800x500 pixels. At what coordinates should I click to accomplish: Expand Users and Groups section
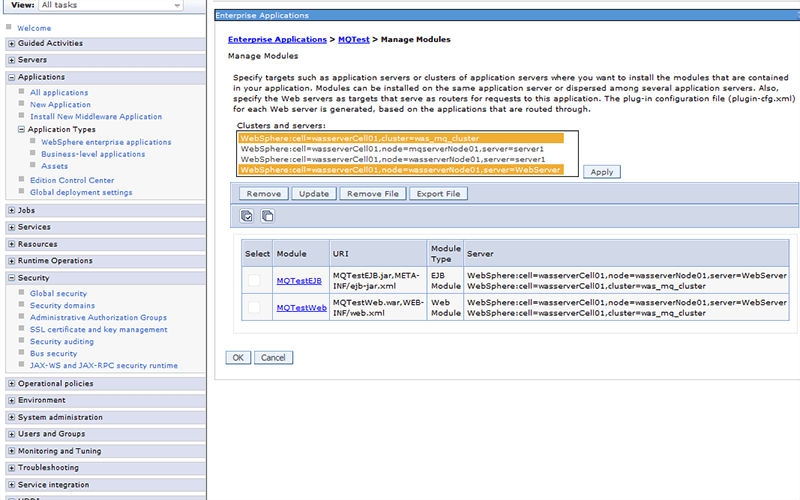[x=12, y=434]
